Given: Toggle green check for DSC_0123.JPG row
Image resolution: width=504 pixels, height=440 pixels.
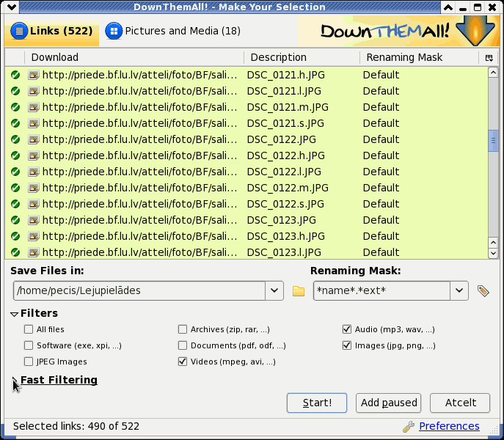Looking at the screenshot, I should coord(15,220).
